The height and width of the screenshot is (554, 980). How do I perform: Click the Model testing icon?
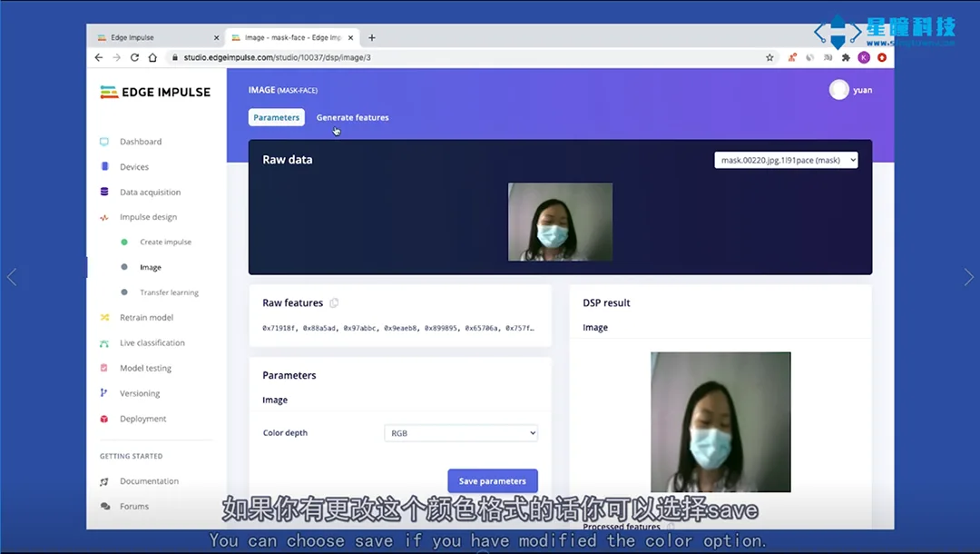click(104, 369)
